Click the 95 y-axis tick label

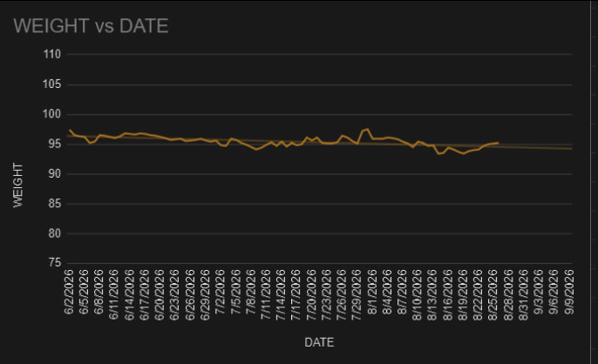(55, 144)
